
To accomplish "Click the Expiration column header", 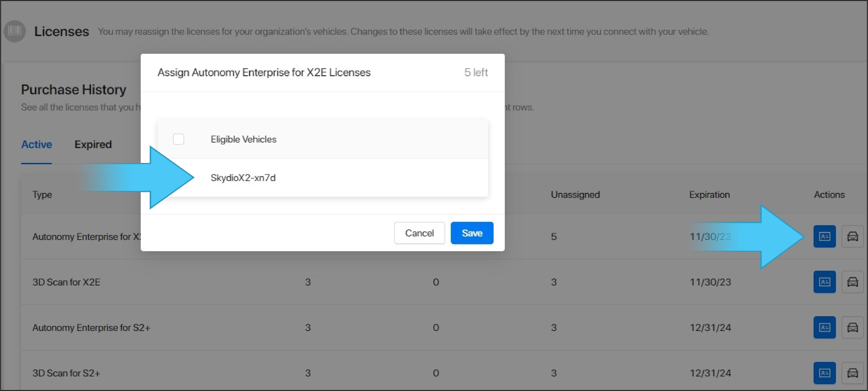I will tap(709, 194).
